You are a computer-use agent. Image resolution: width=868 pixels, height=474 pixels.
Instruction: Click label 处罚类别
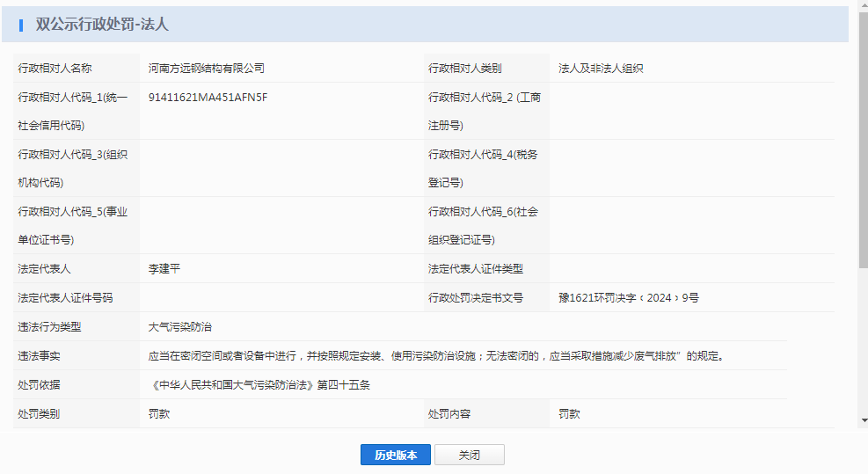tap(39, 414)
